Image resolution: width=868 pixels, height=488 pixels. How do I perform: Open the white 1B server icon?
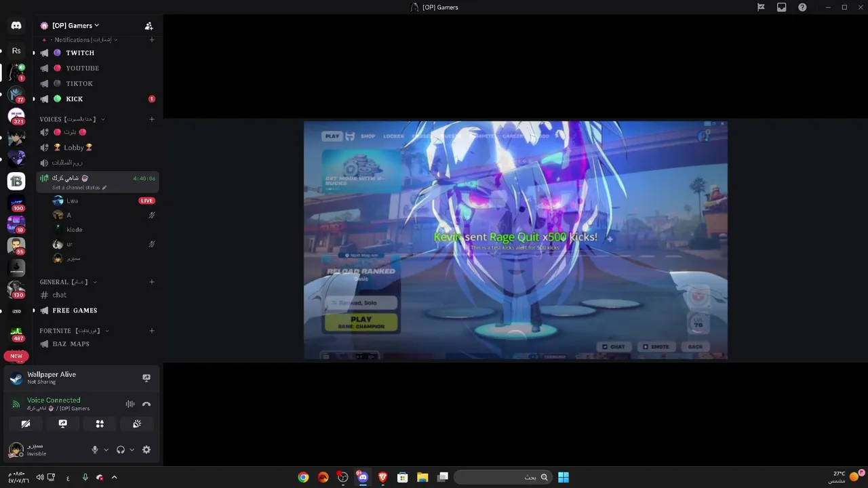coord(16,181)
